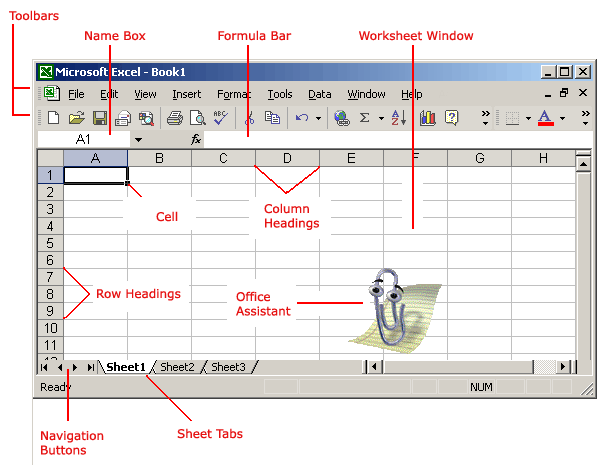This screenshot has width=599, height=465.
Task: Go to next sheet navigation button
Action: tap(75, 368)
